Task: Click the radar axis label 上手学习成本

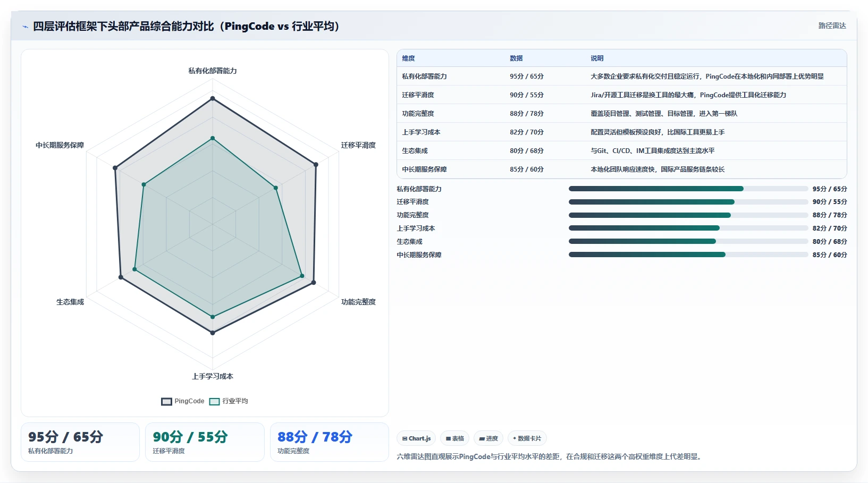Action: tap(213, 376)
